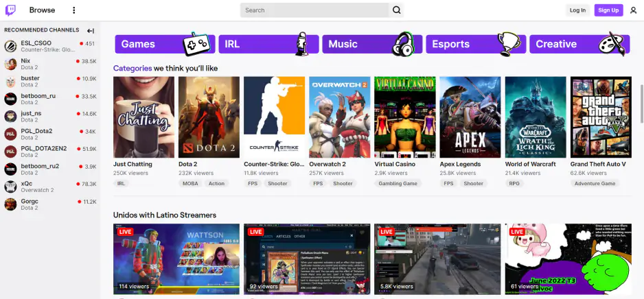Viewport: 644px width, 299px height.
Task: Open the three-dot more options menu
Action: point(74,10)
